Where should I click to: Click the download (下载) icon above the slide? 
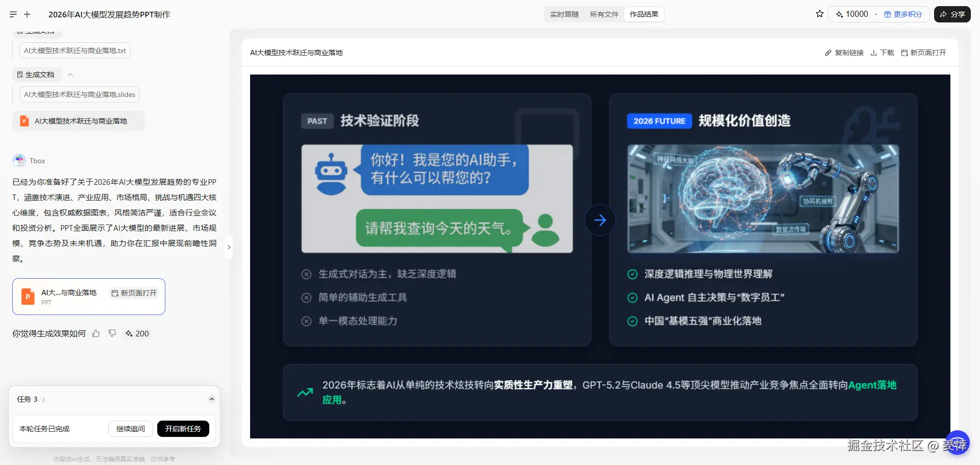(874, 53)
